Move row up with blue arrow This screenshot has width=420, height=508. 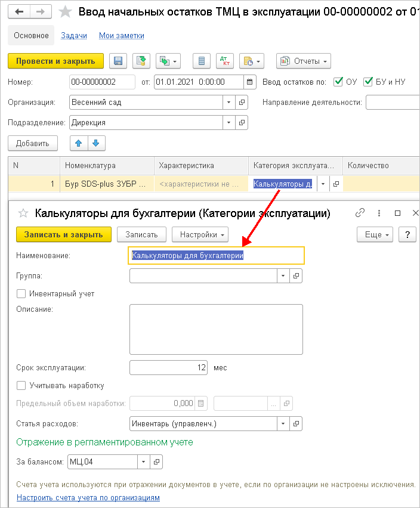79,143
